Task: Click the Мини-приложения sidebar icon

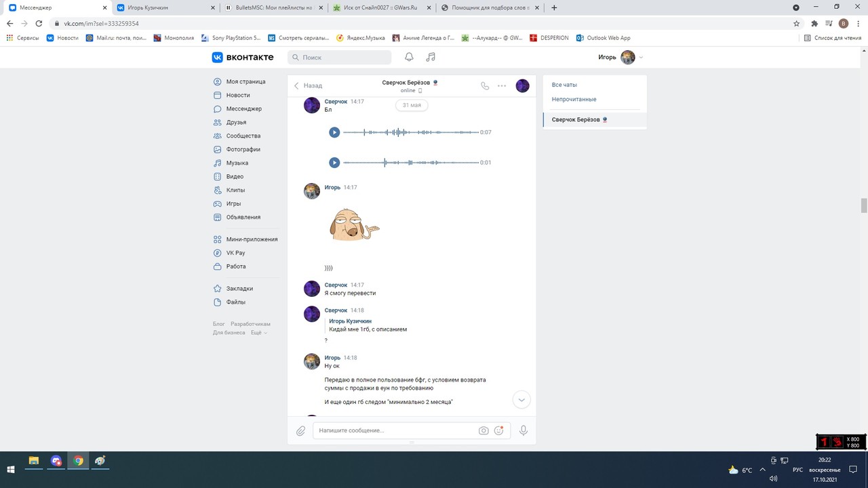Action: click(x=218, y=239)
